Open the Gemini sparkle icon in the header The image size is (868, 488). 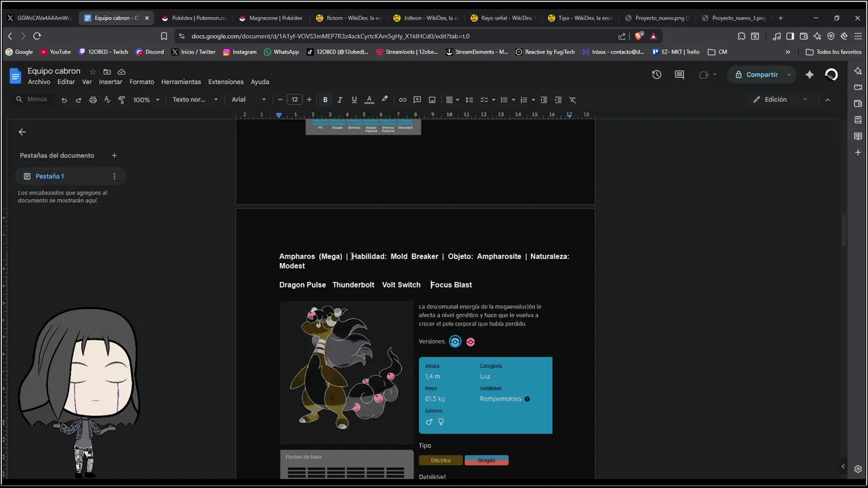coord(809,75)
